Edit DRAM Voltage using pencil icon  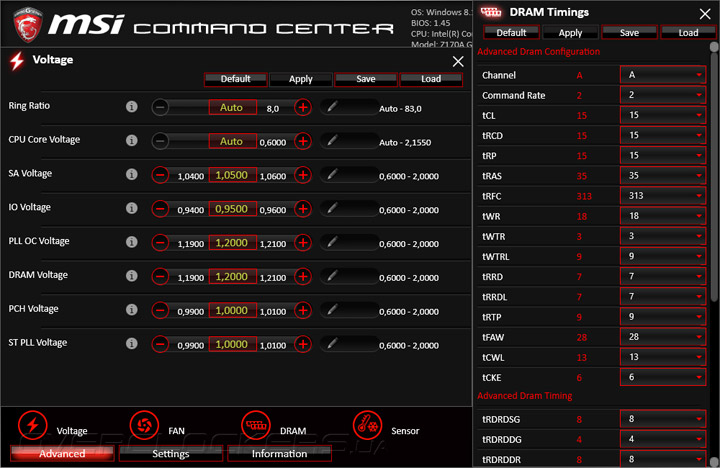pyautogui.click(x=332, y=276)
